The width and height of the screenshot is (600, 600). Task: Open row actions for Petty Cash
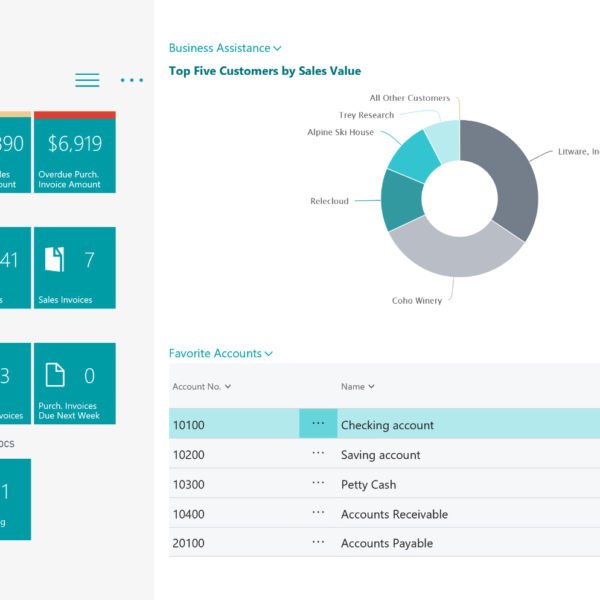pos(318,483)
